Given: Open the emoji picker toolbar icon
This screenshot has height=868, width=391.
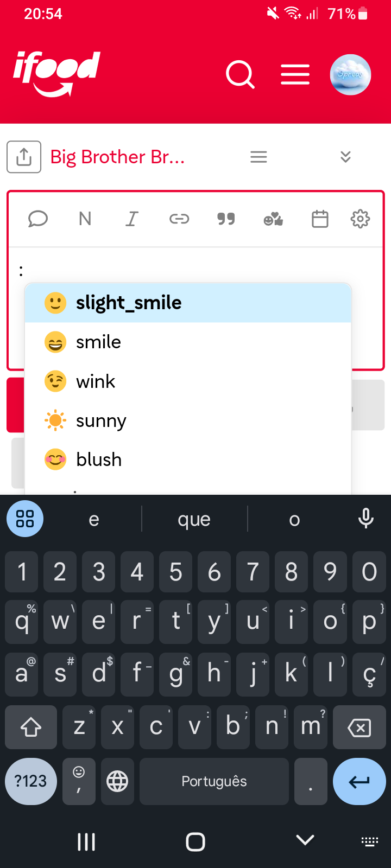Looking at the screenshot, I should [x=273, y=219].
